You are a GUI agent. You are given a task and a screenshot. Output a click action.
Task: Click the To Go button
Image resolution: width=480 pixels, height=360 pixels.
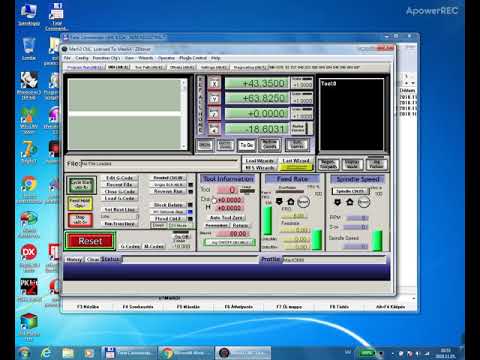(246, 145)
